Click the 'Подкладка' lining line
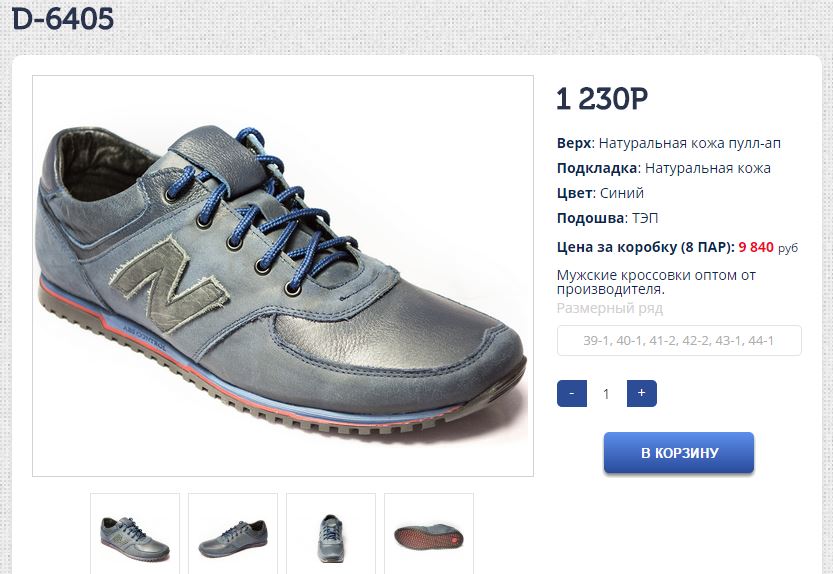The width and height of the screenshot is (833, 574). click(663, 168)
